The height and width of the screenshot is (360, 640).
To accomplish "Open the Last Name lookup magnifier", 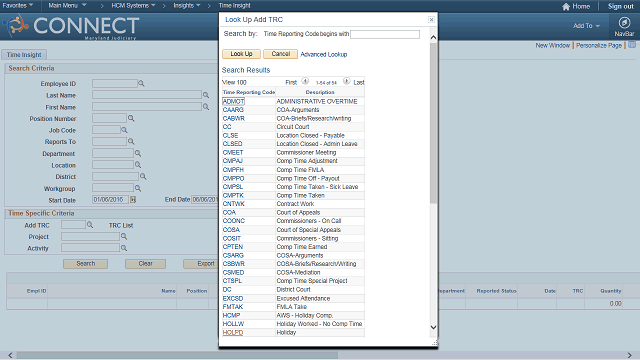I will pos(206,95).
